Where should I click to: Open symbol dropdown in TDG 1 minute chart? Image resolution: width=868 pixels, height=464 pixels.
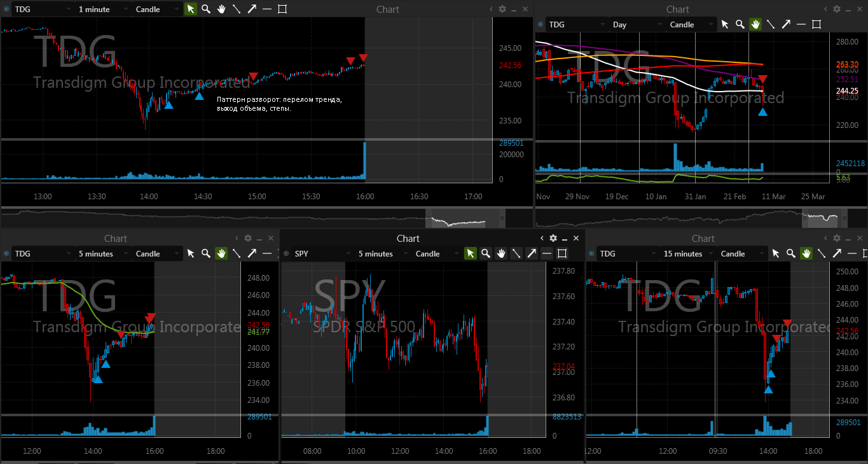(43, 9)
